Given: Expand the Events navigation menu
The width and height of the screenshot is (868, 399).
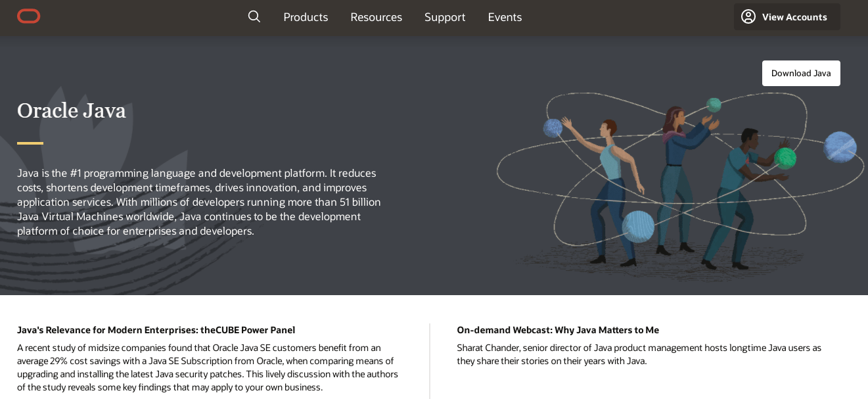Looking at the screenshot, I should pos(505,17).
